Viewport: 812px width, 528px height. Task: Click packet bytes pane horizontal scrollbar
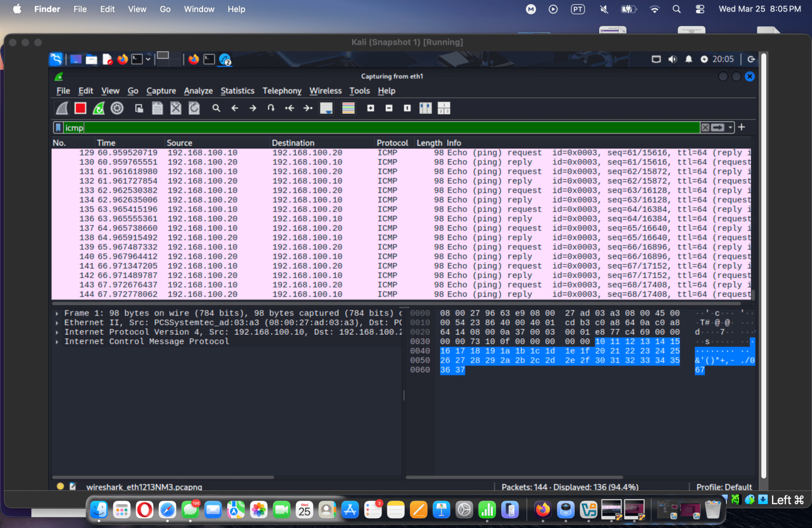514,478
